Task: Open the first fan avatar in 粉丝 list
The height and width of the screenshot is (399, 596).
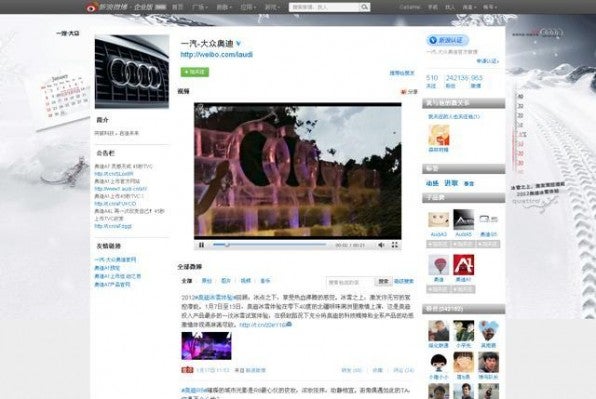Action: [x=439, y=331]
